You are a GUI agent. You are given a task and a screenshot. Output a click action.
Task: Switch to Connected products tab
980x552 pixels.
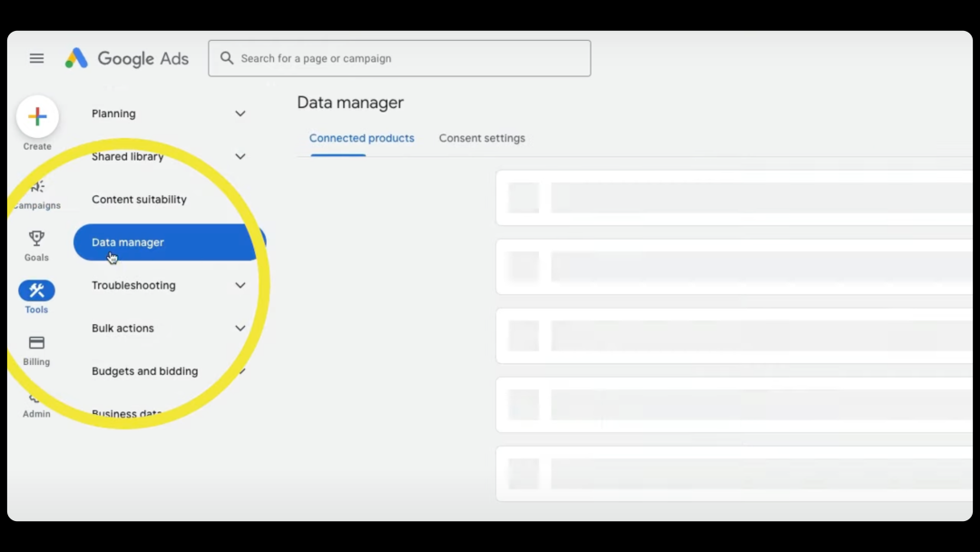click(361, 138)
